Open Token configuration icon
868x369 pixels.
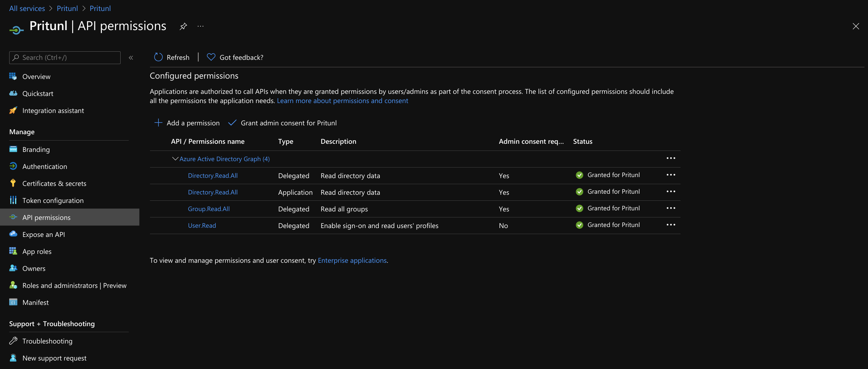point(13,200)
